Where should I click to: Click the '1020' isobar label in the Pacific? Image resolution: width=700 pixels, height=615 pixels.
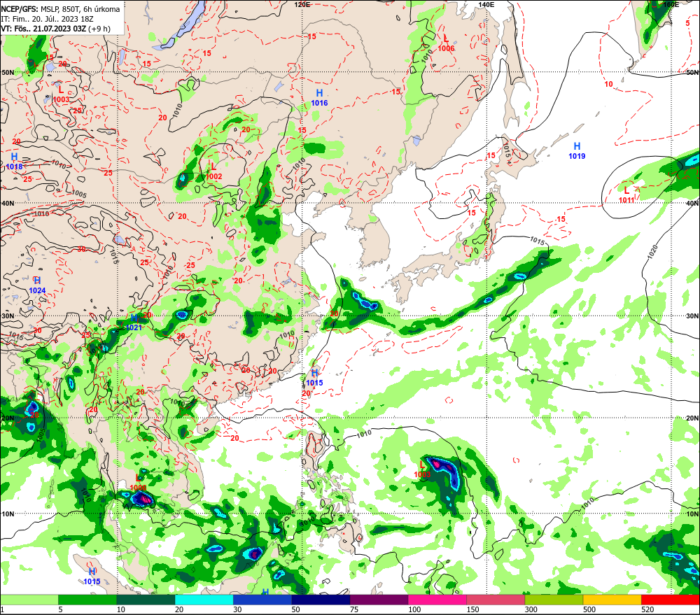[652, 250]
